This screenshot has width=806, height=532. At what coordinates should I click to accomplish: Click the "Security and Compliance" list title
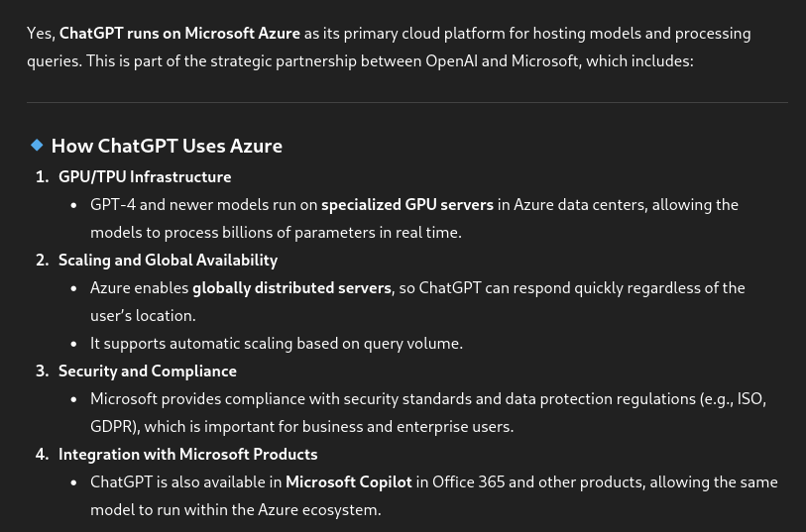pyautogui.click(x=148, y=371)
